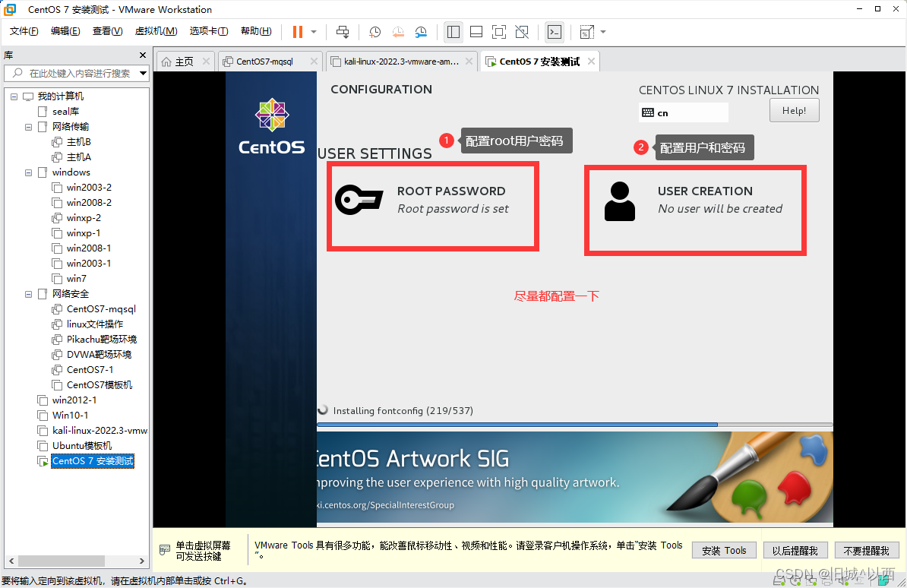Open the Snapshot Manager
The height and width of the screenshot is (588, 907).
pos(419,32)
